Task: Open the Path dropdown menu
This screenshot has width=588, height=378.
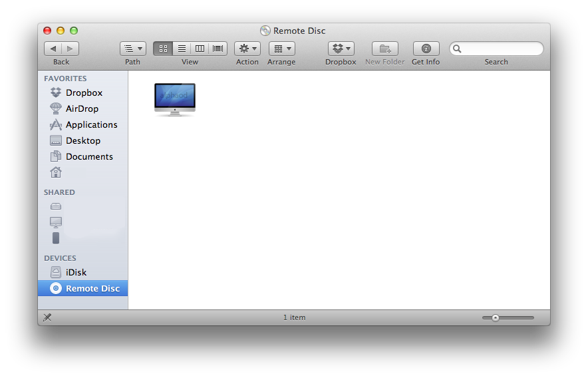Action: 133,49
